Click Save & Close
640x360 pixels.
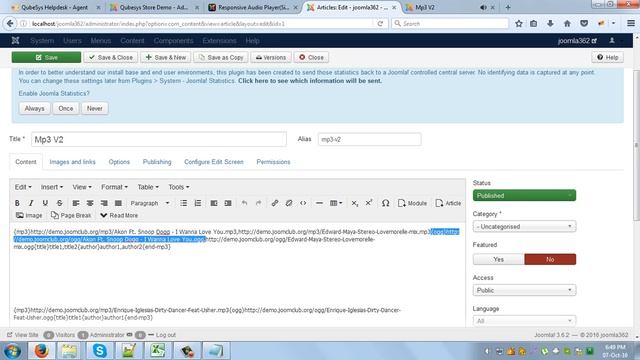click(x=111, y=58)
